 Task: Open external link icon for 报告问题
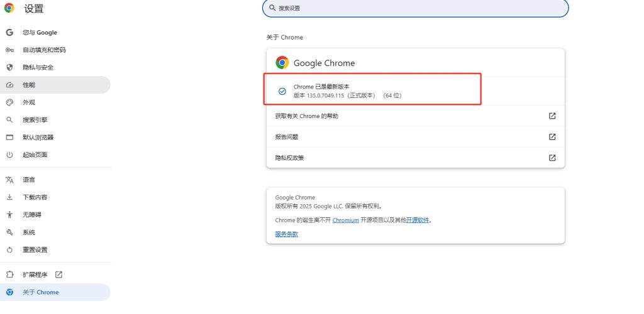coord(552,137)
